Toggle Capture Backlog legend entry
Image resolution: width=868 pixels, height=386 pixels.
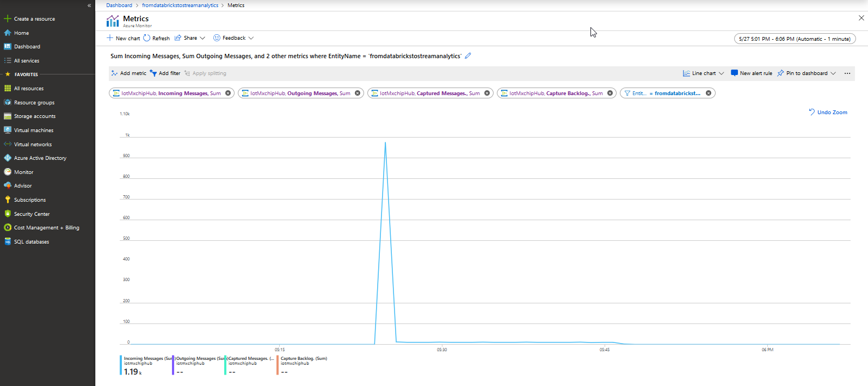coord(303,365)
